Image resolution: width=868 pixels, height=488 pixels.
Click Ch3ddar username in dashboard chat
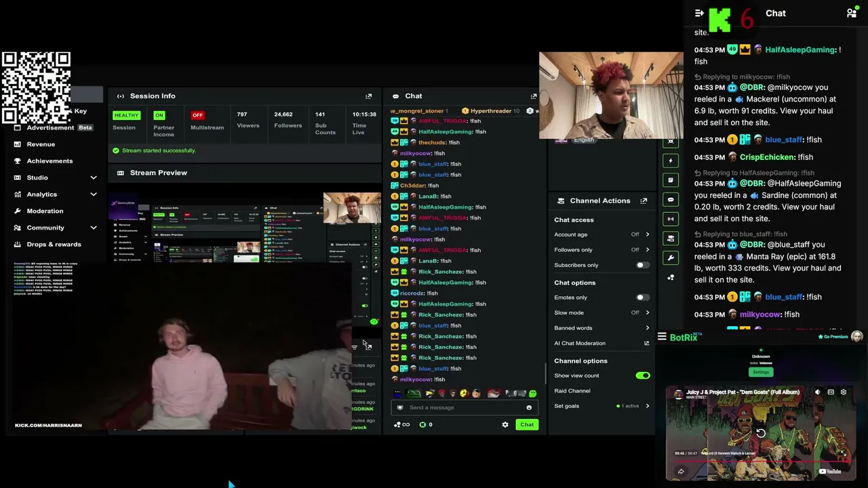413,186
